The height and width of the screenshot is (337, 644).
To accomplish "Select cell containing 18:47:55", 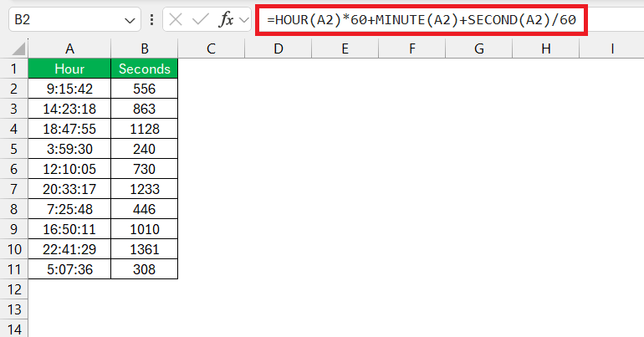I will point(69,129).
